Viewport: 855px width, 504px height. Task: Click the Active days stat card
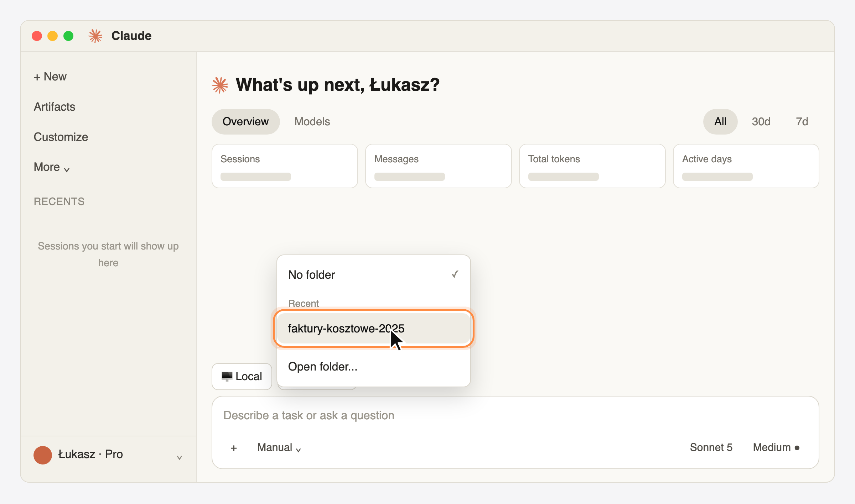click(x=746, y=166)
